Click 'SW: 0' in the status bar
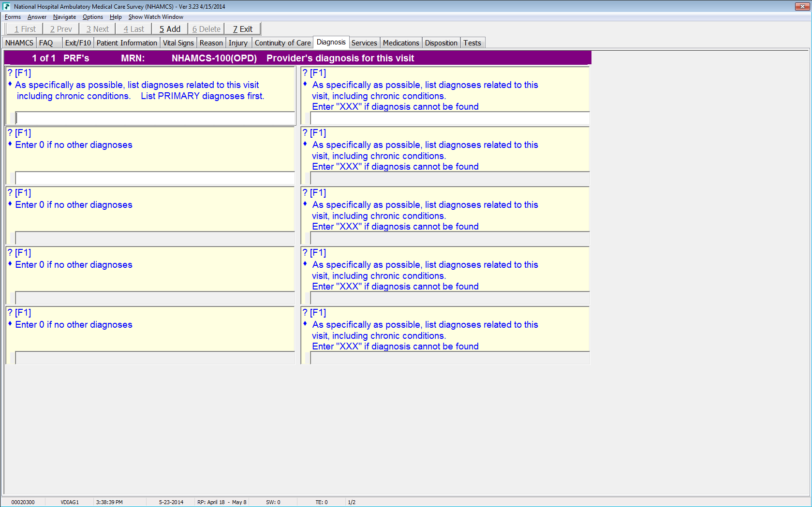Screen dimensions: 812x507 [x=273, y=502]
